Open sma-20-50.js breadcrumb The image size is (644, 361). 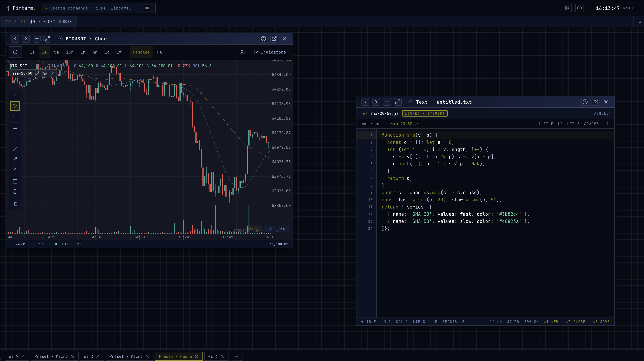[x=405, y=124]
